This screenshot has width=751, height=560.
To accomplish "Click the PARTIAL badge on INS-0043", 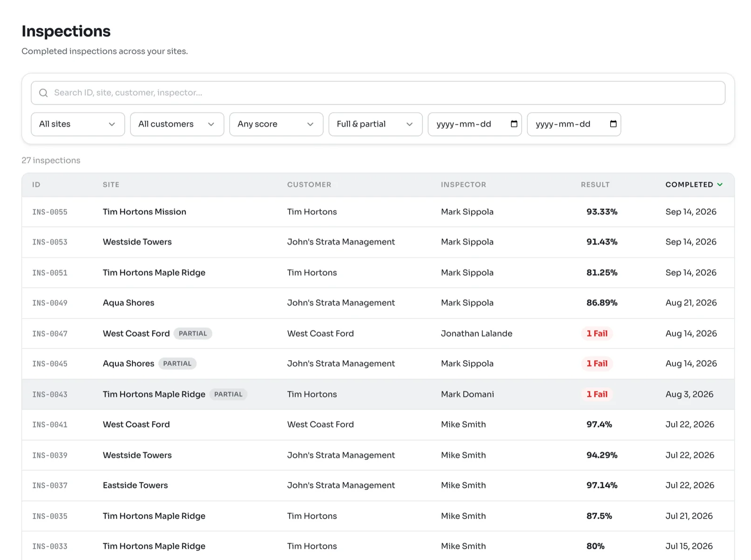I will [x=229, y=394].
